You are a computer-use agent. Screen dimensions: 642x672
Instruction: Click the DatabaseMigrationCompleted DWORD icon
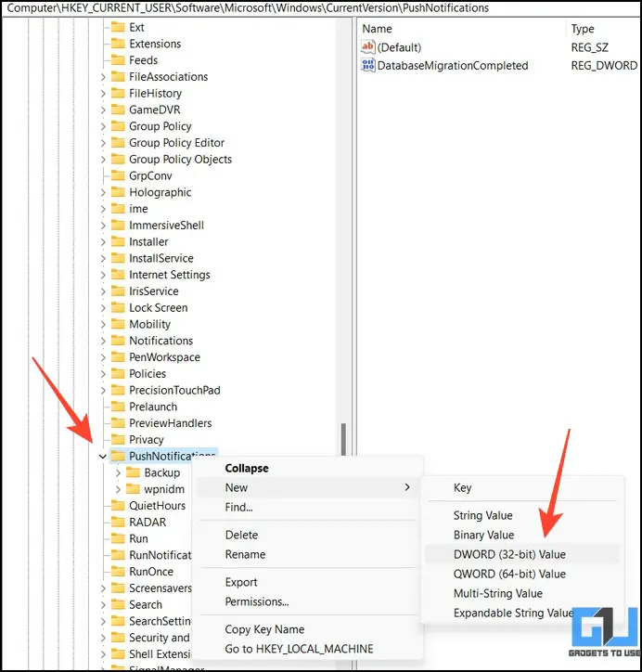(x=368, y=65)
